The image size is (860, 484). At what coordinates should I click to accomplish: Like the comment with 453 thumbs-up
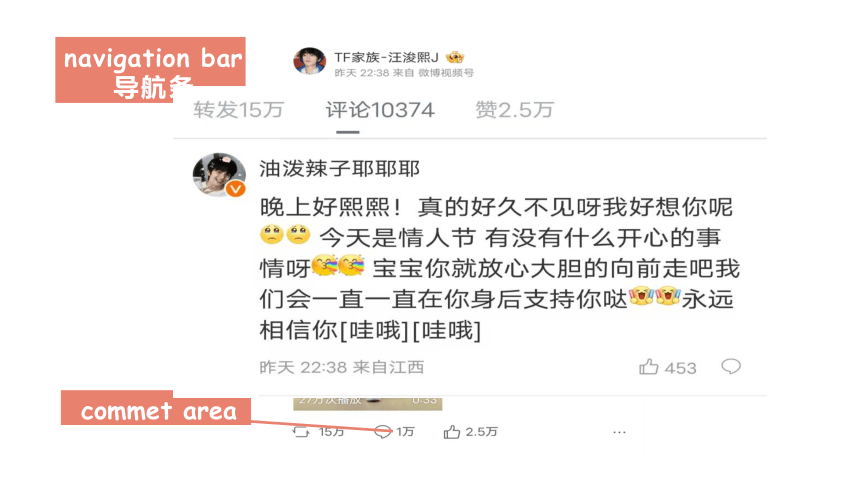point(649,367)
